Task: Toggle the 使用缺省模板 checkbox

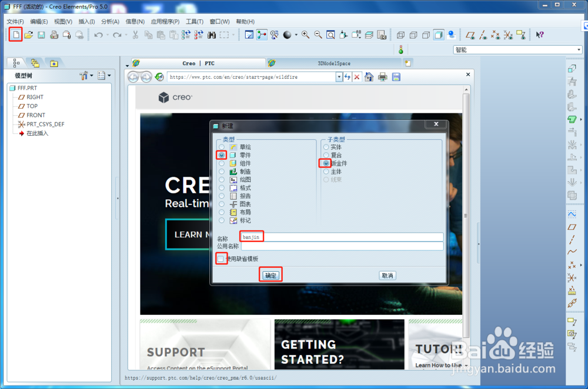Action: point(220,259)
